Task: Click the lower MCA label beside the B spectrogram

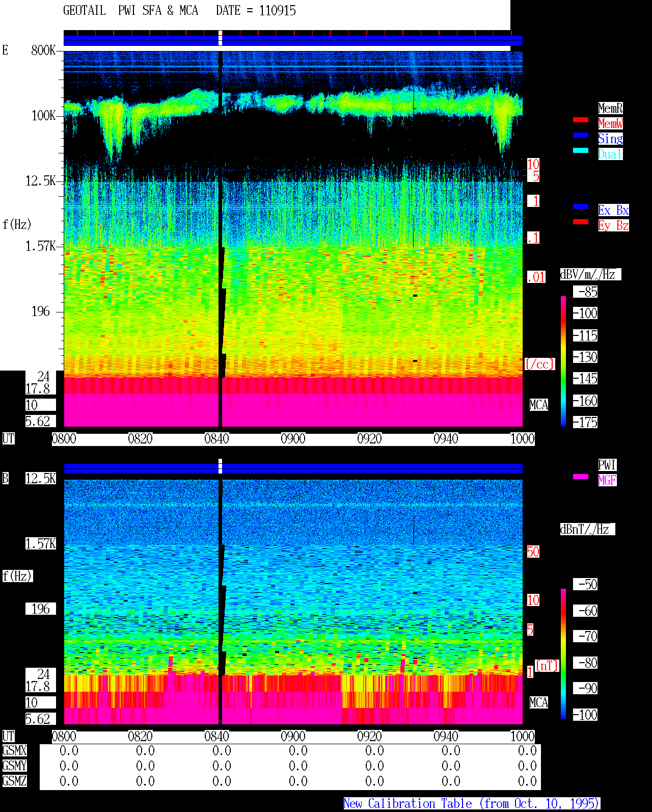Action: [539, 703]
